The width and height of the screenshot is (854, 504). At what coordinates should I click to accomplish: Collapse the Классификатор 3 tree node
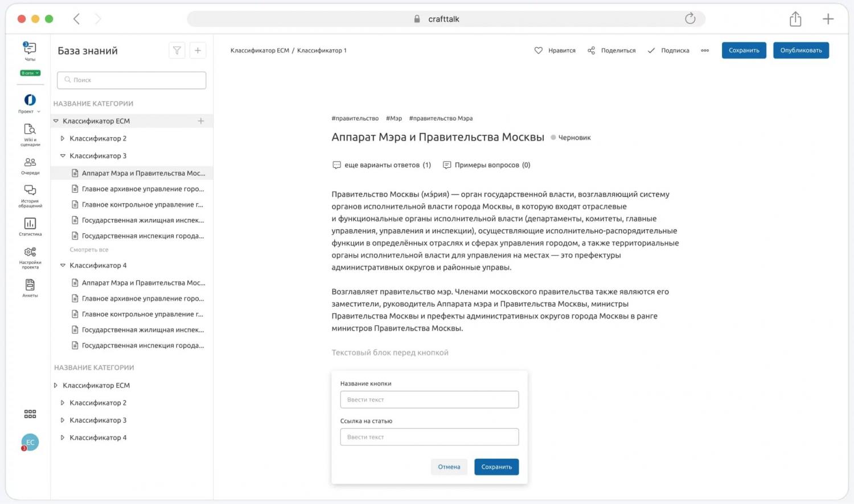[63, 156]
